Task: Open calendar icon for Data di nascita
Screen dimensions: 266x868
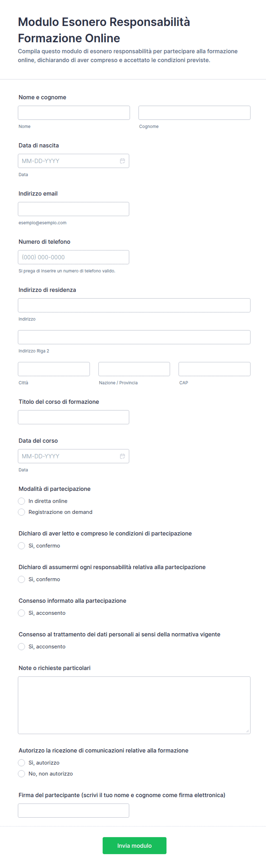Action: pyautogui.click(x=122, y=161)
